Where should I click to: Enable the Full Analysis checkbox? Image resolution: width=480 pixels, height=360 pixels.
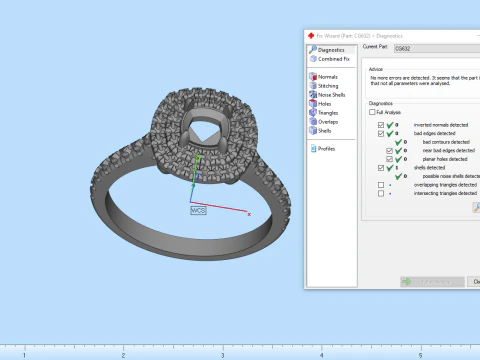point(372,112)
